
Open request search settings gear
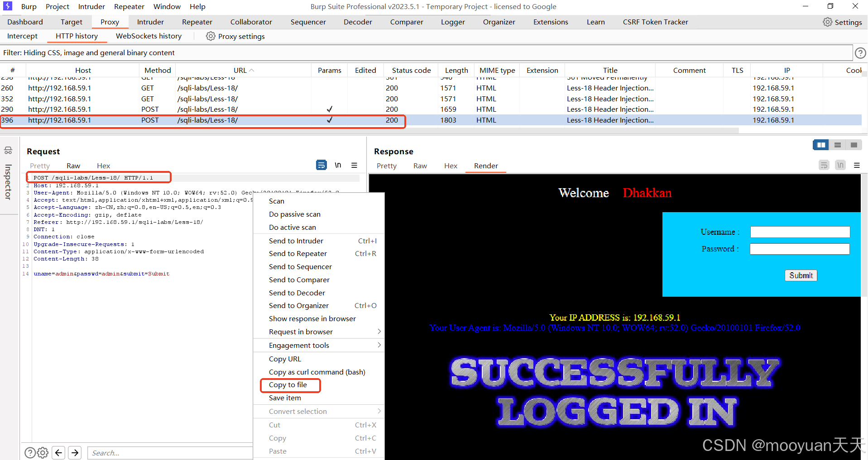pyautogui.click(x=43, y=452)
